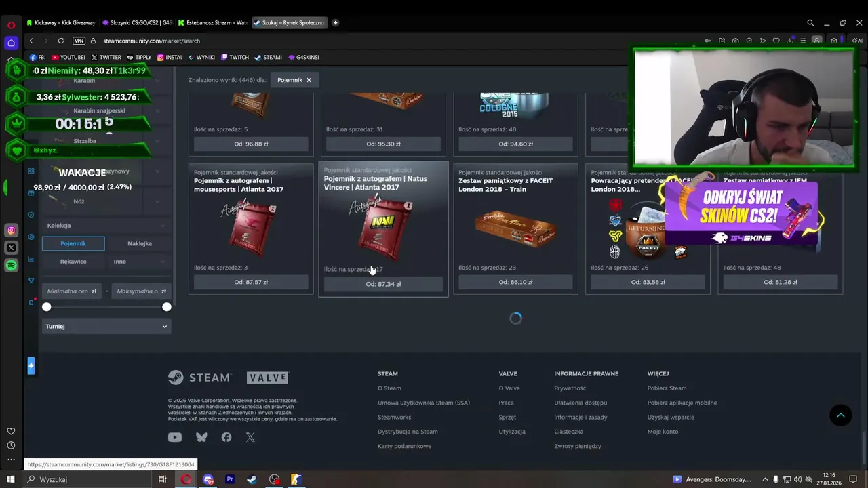868x488 pixels.
Task: Expand the Karabin snajperski filter
Action: point(105,110)
